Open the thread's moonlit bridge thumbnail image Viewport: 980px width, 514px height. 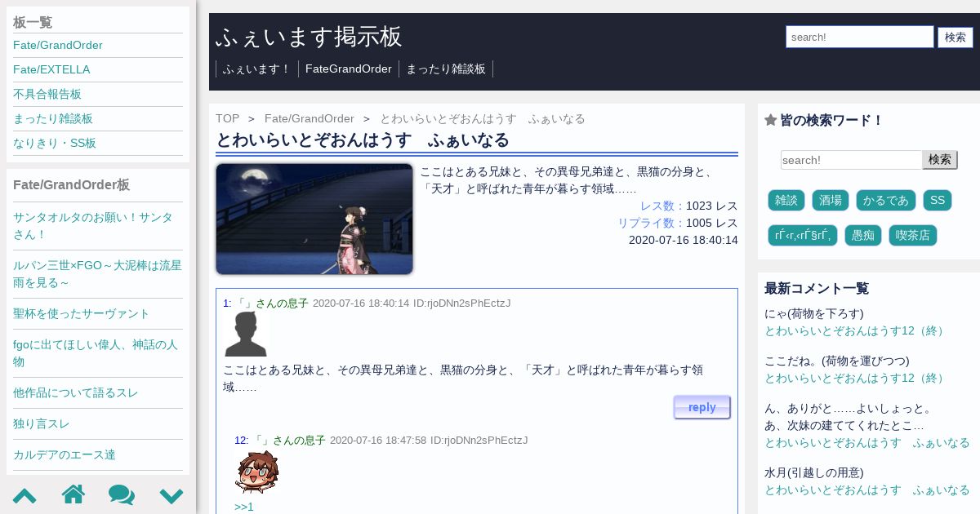314,219
